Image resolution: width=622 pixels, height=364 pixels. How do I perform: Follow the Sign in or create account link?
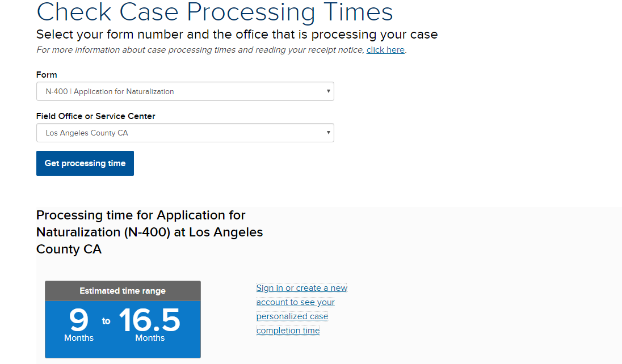coord(301,309)
